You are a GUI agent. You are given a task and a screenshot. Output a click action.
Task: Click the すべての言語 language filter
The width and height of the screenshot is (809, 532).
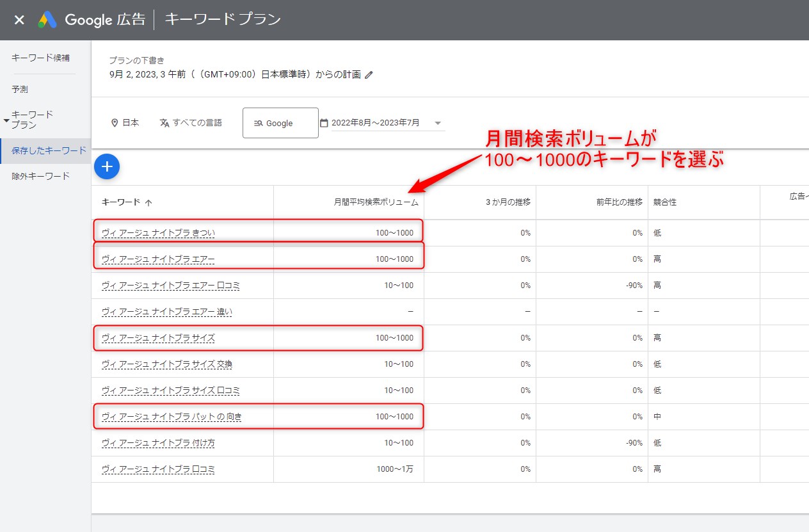tap(191, 123)
